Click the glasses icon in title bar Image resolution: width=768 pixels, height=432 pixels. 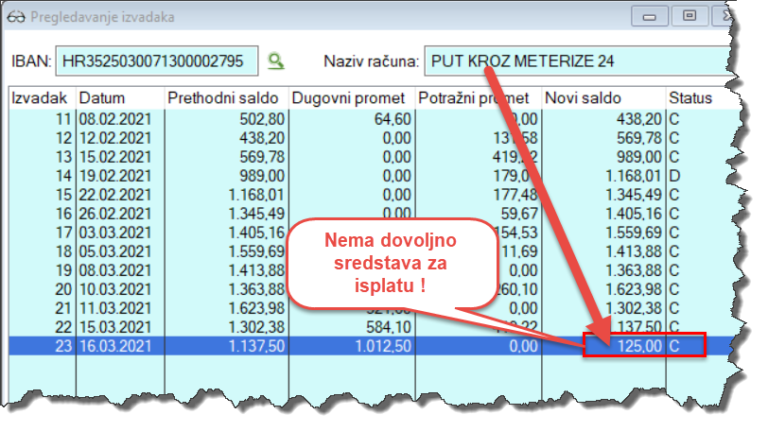pyautogui.click(x=16, y=17)
